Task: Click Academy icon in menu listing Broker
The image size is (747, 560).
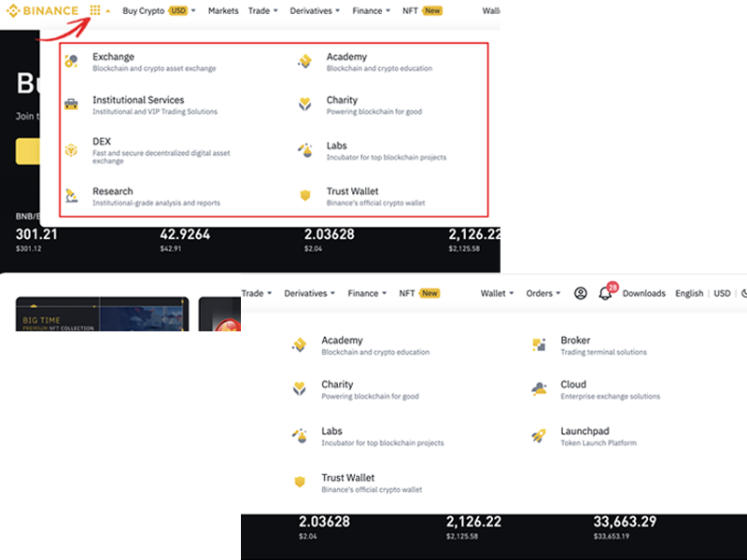Action: pos(299,344)
